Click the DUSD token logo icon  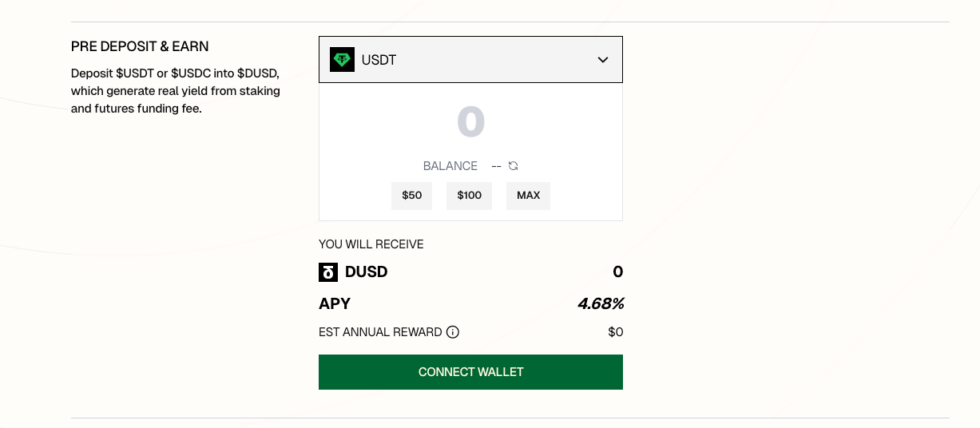(x=328, y=272)
